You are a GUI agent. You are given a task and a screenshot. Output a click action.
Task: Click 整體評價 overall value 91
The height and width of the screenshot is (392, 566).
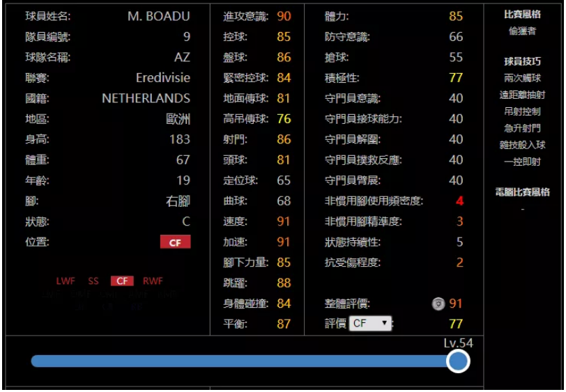tap(456, 304)
